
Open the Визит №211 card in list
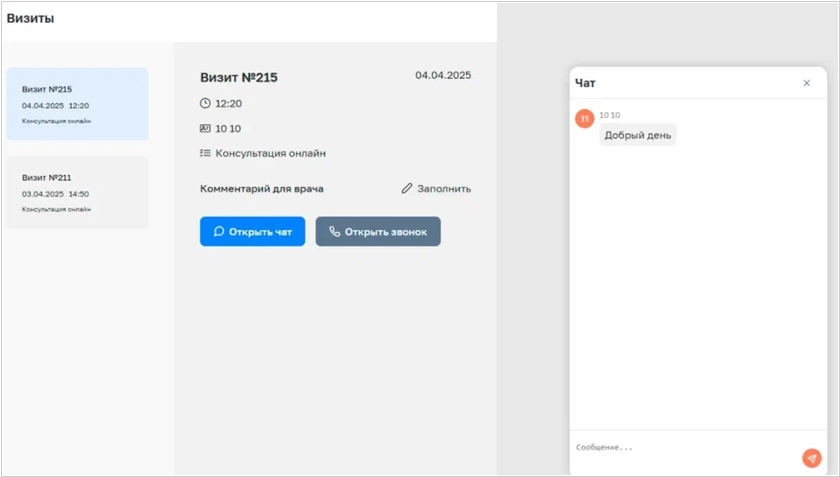77,192
